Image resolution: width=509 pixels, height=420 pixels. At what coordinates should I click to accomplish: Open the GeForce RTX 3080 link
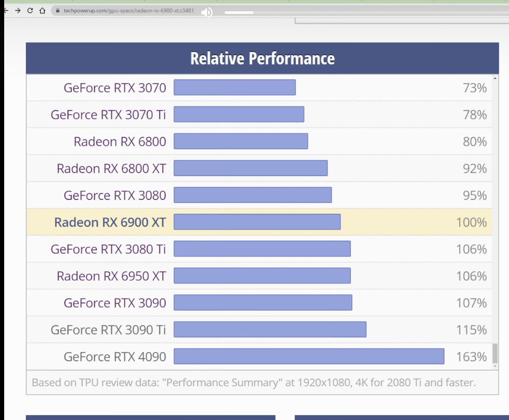pyautogui.click(x=115, y=195)
